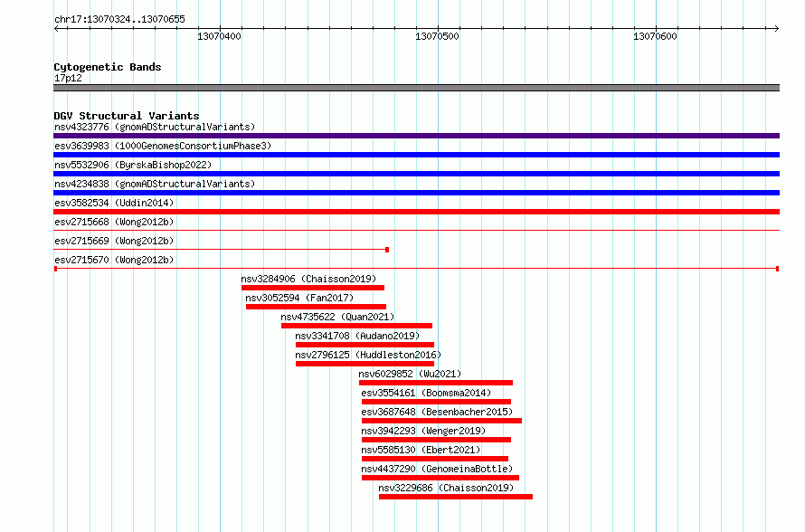Click ruler position 13070400
Image resolution: width=805 pixels, height=532 pixels.
(x=219, y=36)
